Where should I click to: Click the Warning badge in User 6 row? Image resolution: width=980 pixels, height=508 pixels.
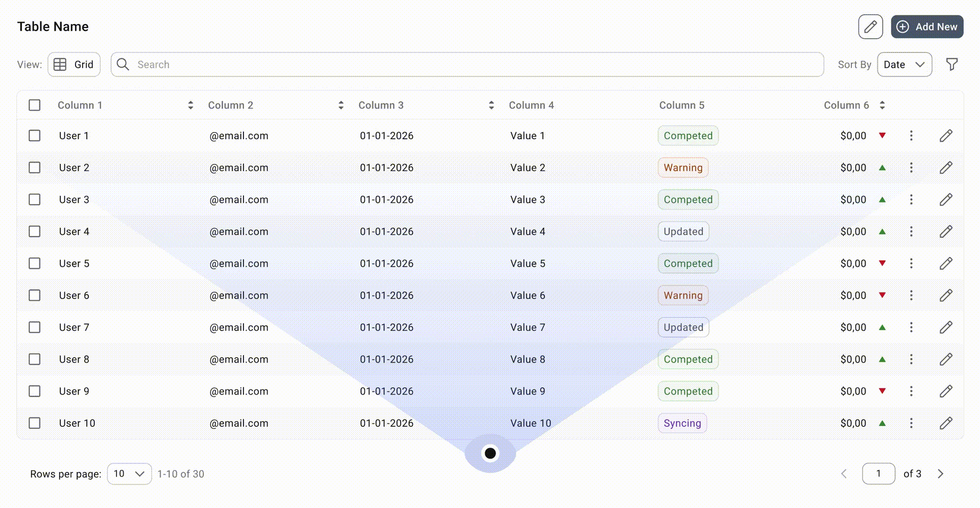[x=683, y=295]
